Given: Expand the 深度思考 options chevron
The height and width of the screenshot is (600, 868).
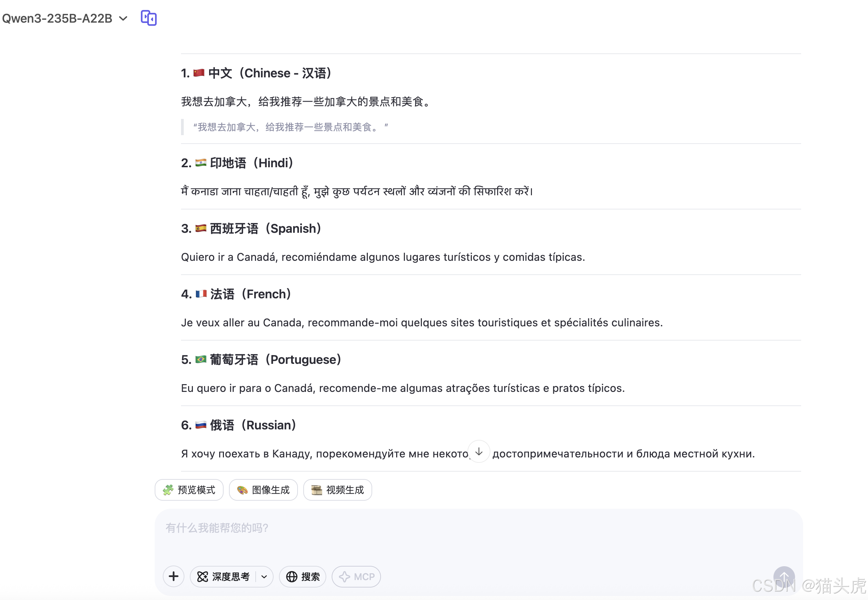Looking at the screenshot, I should [264, 576].
